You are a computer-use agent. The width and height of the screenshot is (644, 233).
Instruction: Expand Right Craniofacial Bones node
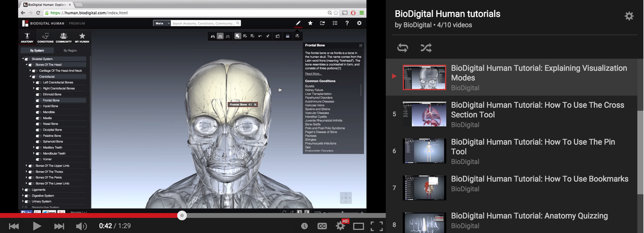click(34, 89)
